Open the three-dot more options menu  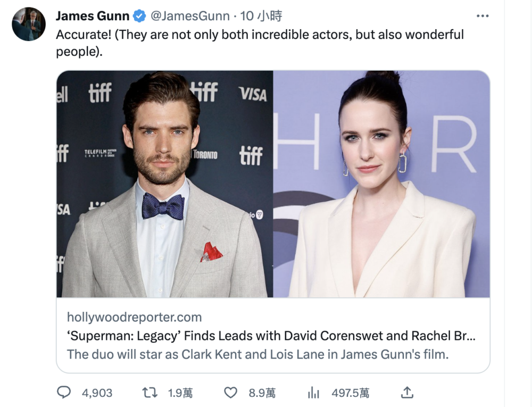[482, 16]
